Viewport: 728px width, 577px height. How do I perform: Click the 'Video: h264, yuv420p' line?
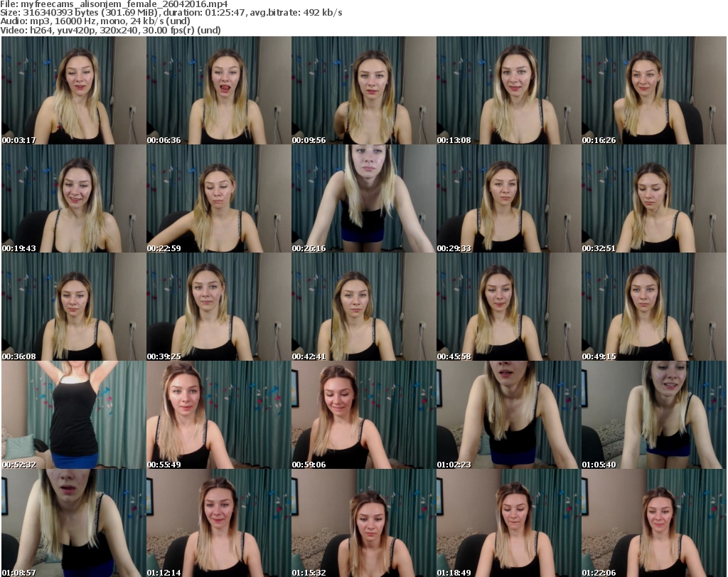click(x=110, y=30)
